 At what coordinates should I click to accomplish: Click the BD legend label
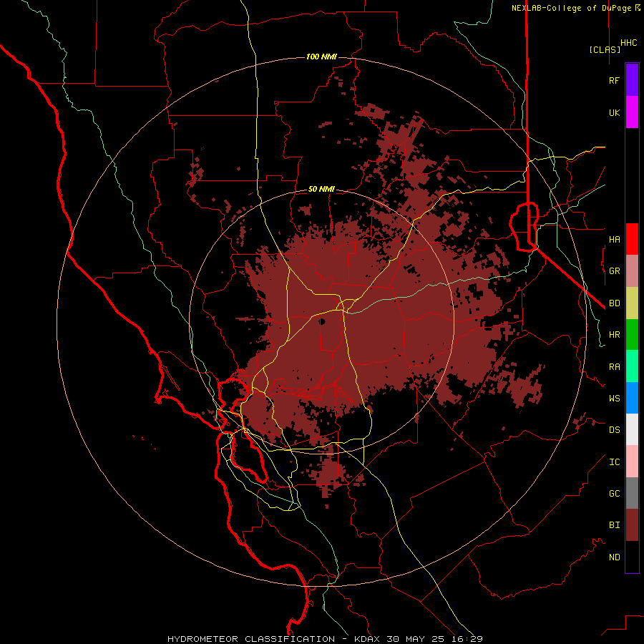coord(615,303)
